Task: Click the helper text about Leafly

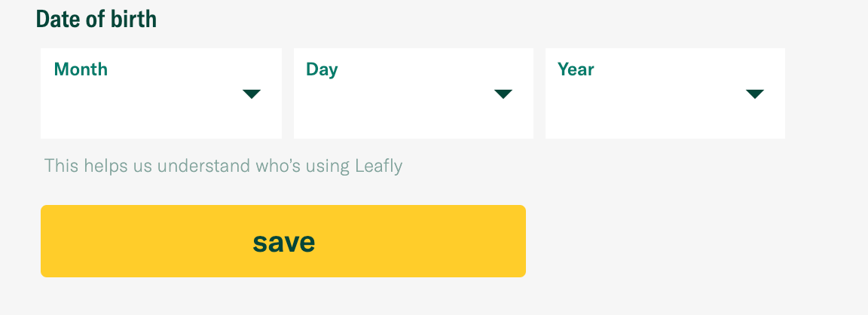Action: pos(223,166)
